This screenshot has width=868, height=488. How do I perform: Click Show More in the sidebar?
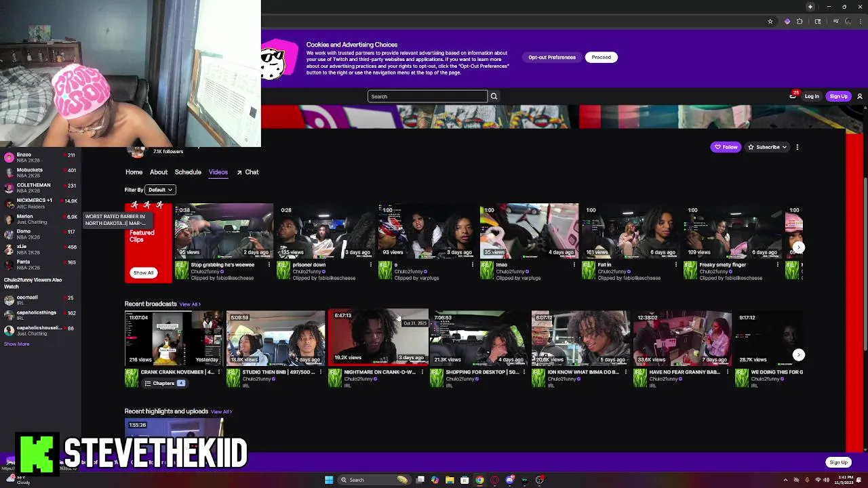coord(16,344)
